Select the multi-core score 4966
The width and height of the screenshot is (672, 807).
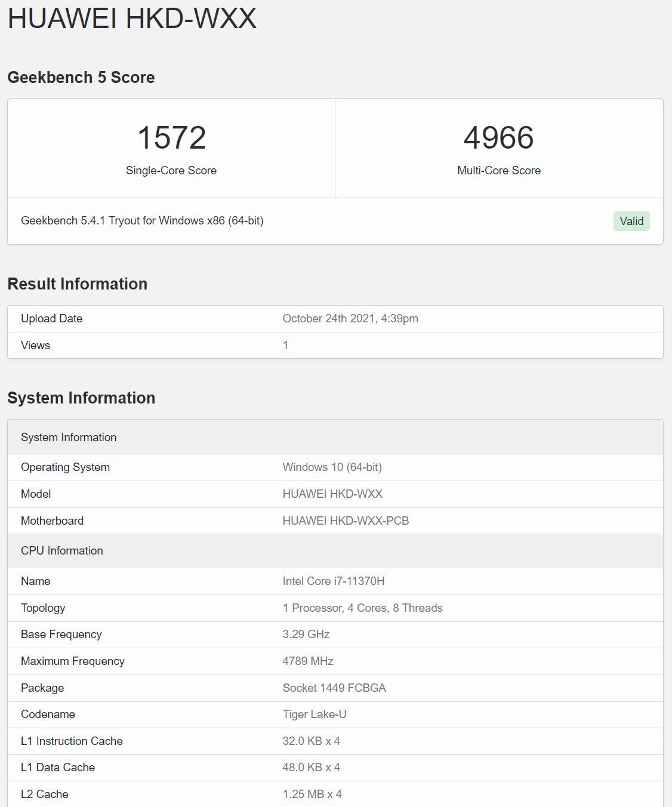[x=499, y=138]
